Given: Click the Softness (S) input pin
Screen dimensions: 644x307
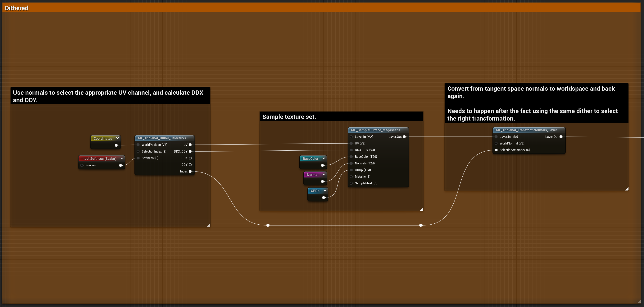Looking at the screenshot, I should pos(138,158).
